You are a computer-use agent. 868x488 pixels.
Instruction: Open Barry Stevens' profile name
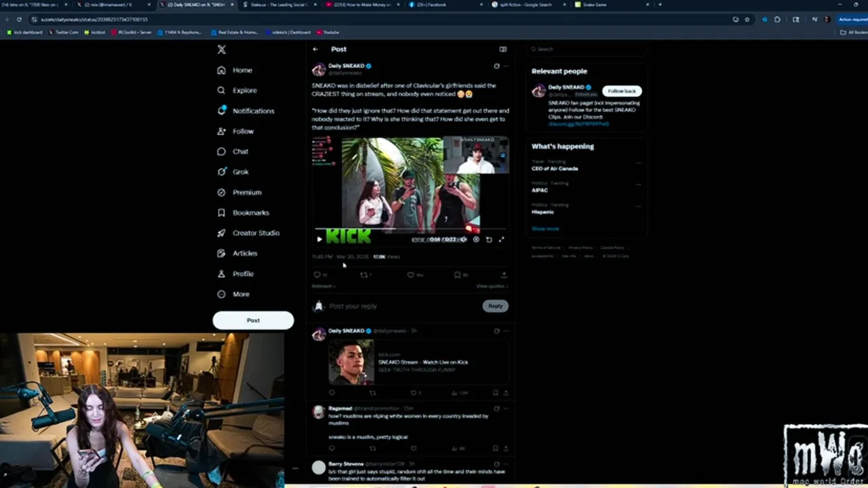pos(346,464)
